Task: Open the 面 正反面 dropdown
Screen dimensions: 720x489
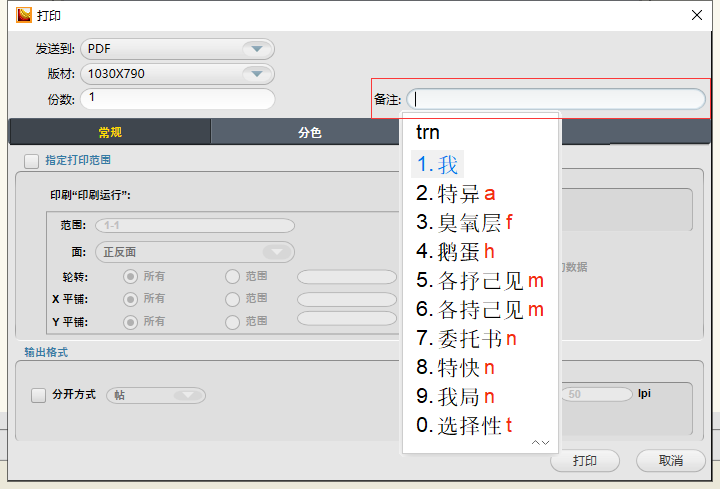Action: [273, 252]
